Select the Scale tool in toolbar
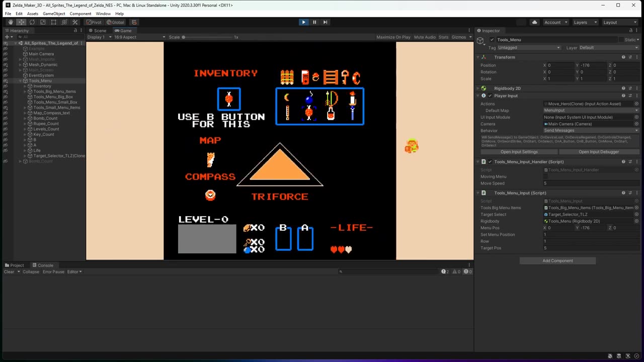 pos(43,22)
